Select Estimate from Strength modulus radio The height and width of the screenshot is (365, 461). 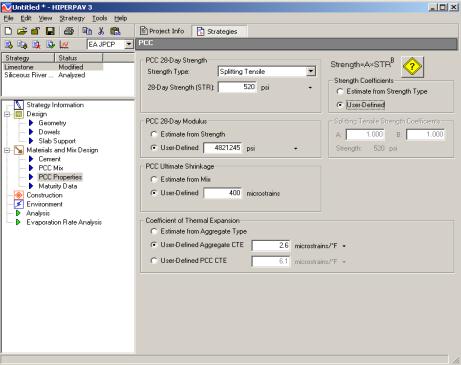pos(154,134)
